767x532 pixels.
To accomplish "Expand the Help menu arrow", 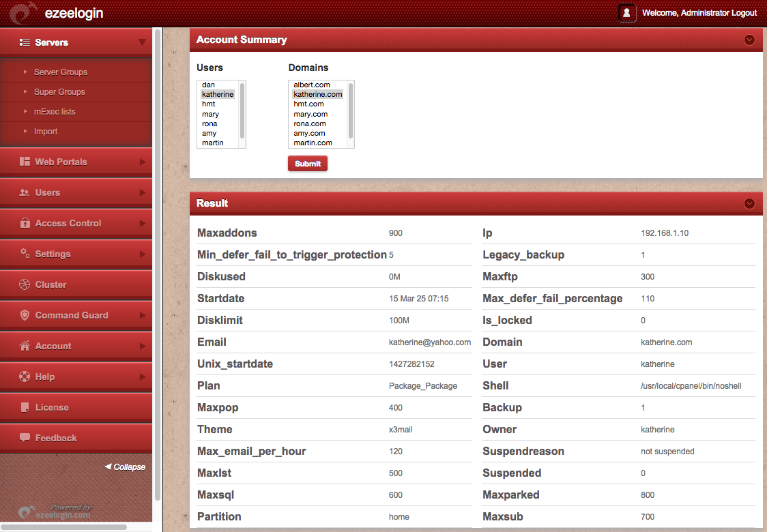I will [143, 377].
